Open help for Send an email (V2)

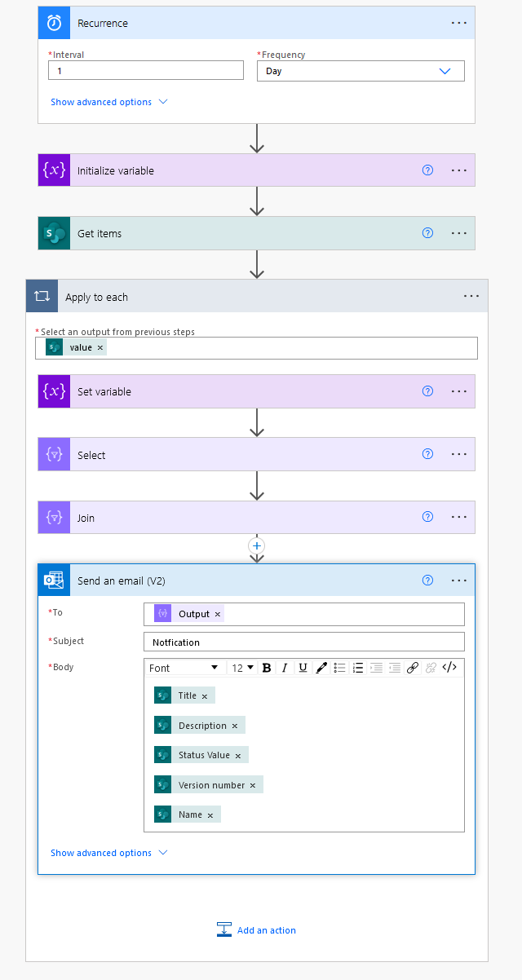pyautogui.click(x=427, y=580)
